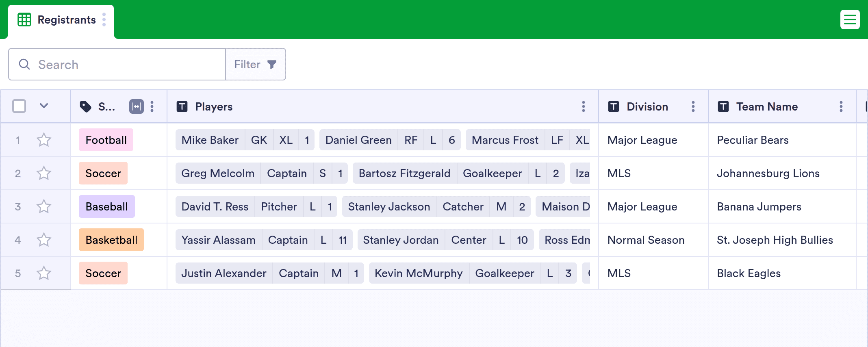Open the hamburger menu in the green header

tap(850, 20)
